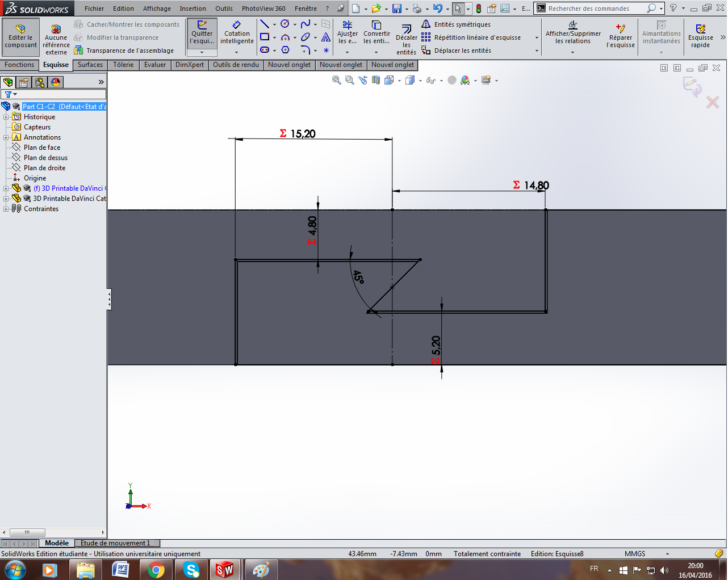This screenshot has height=580, width=728.
Task: Select the Spline sketch tool
Action: 306,24
